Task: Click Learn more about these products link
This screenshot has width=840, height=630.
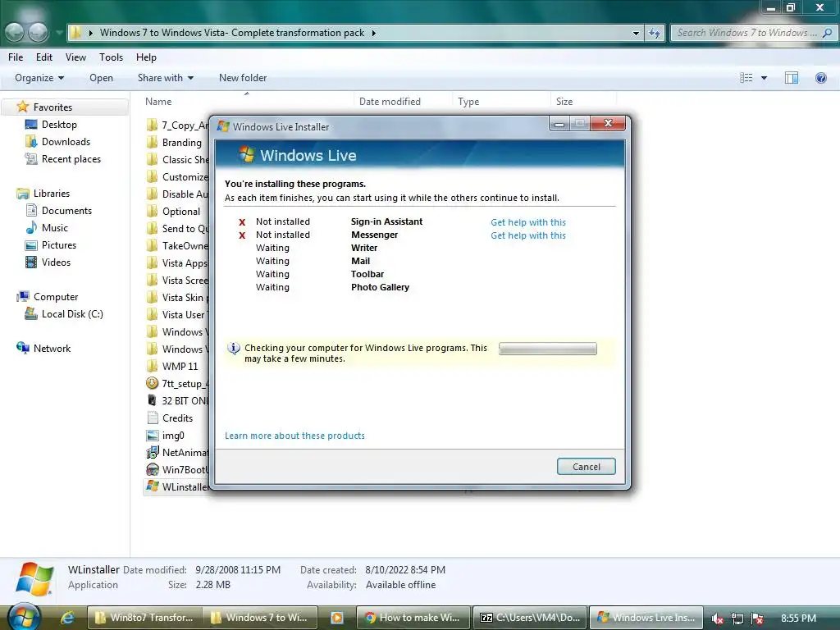Action: click(294, 436)
